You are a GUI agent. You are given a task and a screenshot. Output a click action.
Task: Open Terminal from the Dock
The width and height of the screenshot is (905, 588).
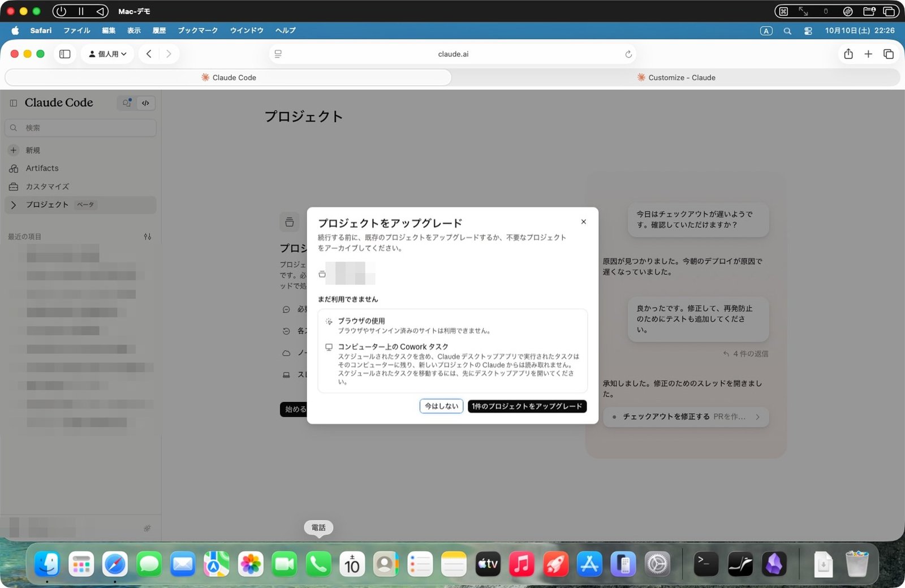click(706, 564)
